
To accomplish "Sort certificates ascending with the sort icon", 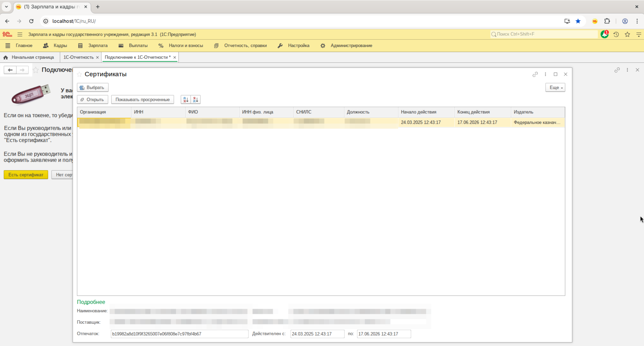I will tap(185, 100).
